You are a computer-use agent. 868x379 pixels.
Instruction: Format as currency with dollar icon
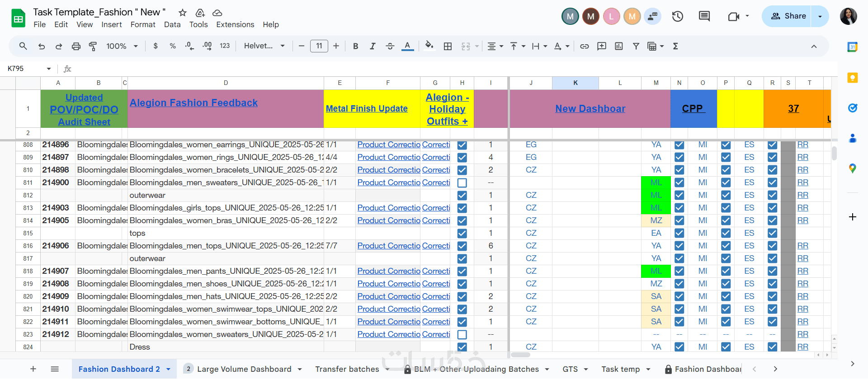[x=156, y=46]
